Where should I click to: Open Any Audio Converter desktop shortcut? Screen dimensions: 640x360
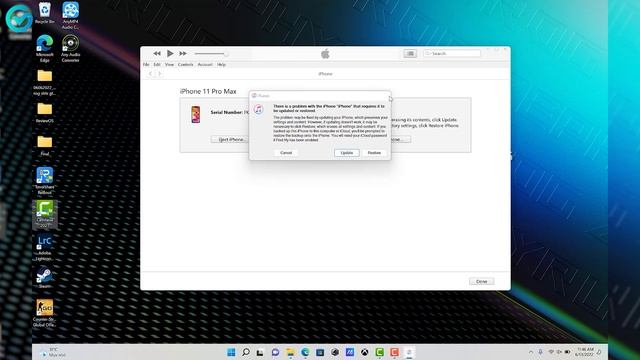tap(70, 49)
